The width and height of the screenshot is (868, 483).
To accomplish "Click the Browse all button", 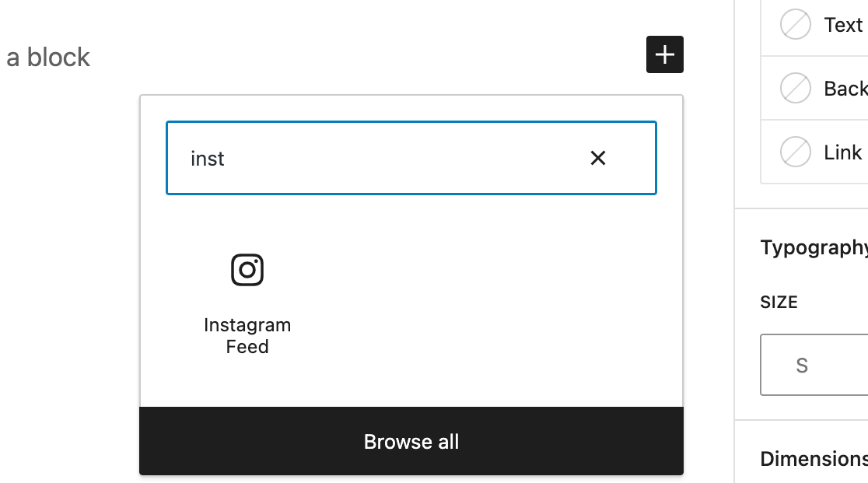I will 411,441.
